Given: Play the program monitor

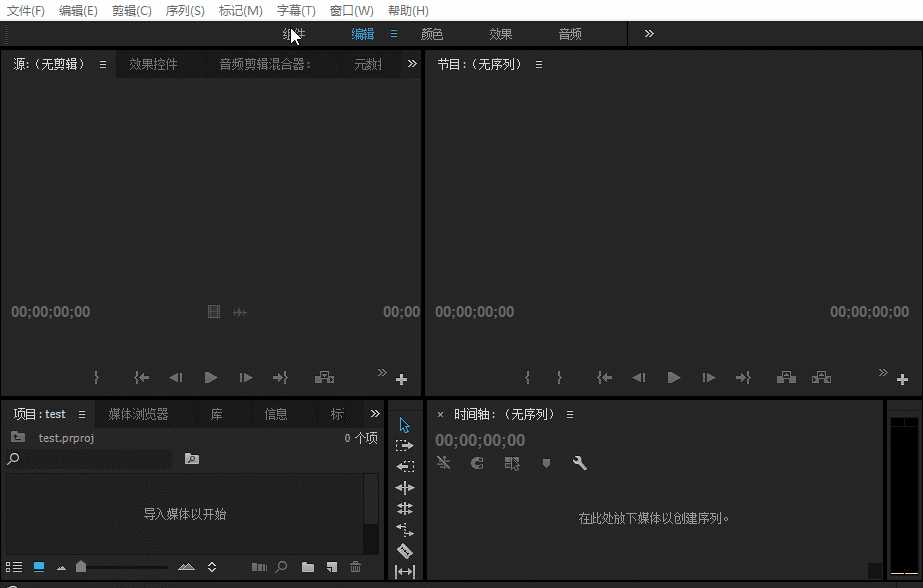Looking at the screenshot, I should (x=674, y=377).
